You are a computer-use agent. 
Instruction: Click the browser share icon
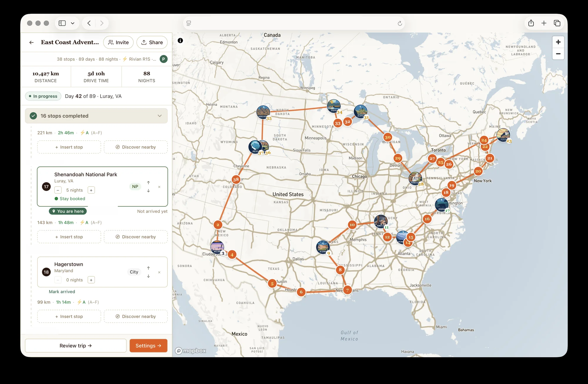point(531,23)
